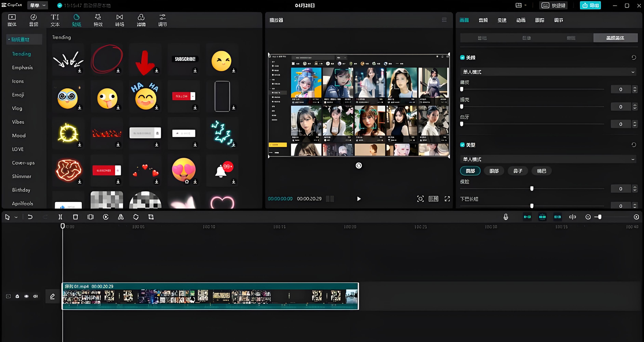The width and height of the screenshot is (644, 342).
Task: Click the split clip tool in timeline toolbar
Action: 60,217
